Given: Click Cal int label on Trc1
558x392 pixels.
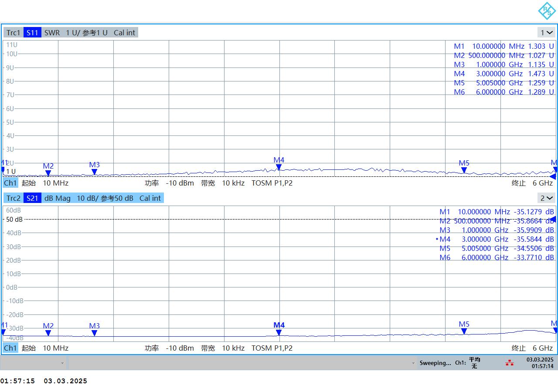Looking at the screenshot, I should pyautogui.click(x=125, y=33).
